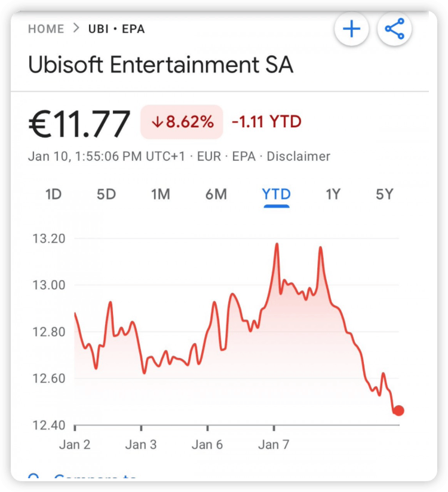This screenshot has width=448, height=492.
Task: View the 1Y range tab
Action: [333, 194]
